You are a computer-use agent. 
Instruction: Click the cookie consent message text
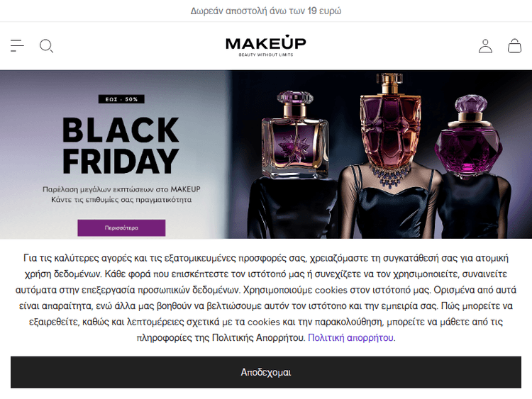[266, 298]
